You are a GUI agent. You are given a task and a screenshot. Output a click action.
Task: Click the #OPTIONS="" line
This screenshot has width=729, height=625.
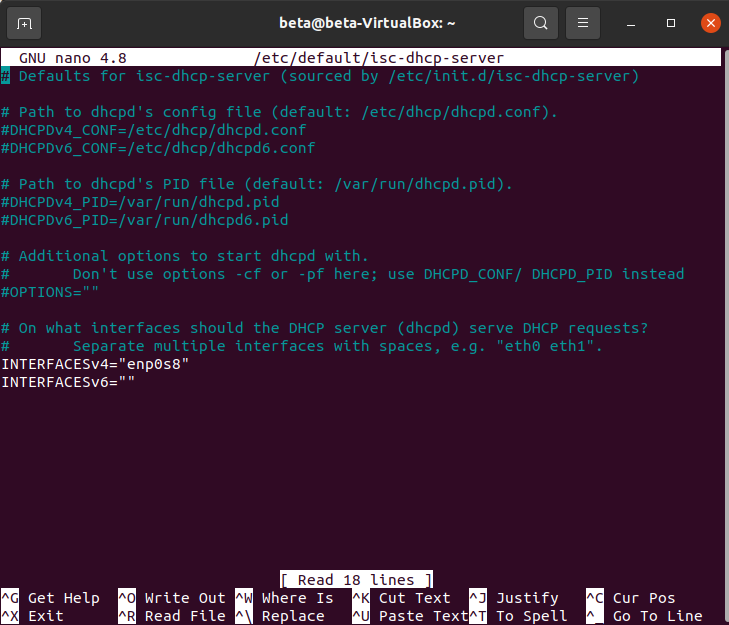coord(50,292)
